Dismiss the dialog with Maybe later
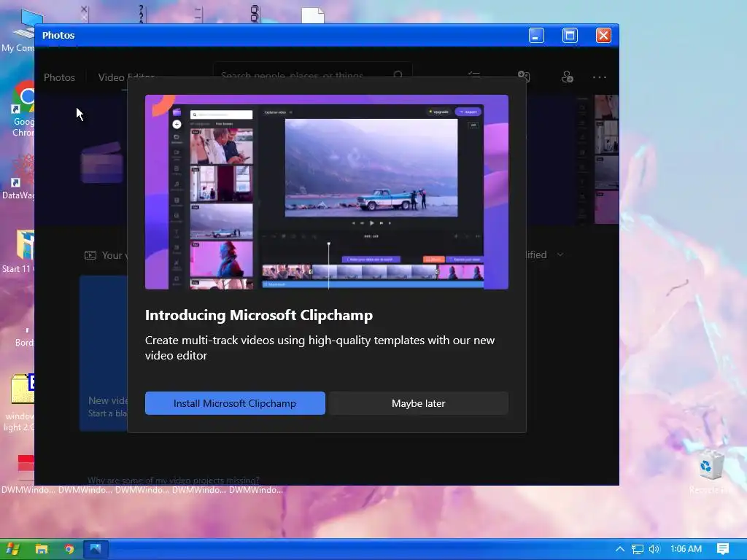 point(418,403)
